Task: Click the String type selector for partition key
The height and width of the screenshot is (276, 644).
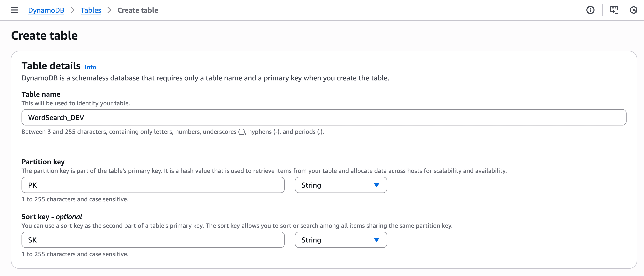Action: coord(341,185)
